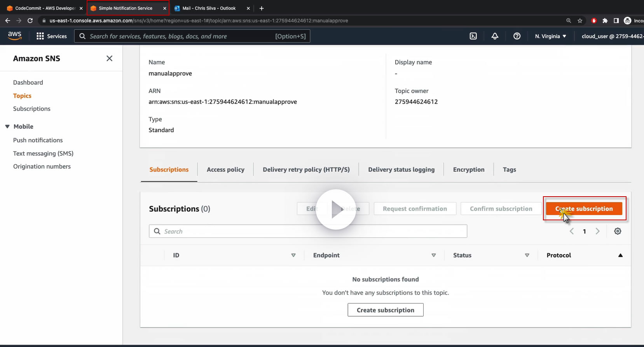Close the Simple Notification Service tab
Image resolution: width=644 pixels, height=347 pixels.
pos(165,8)
